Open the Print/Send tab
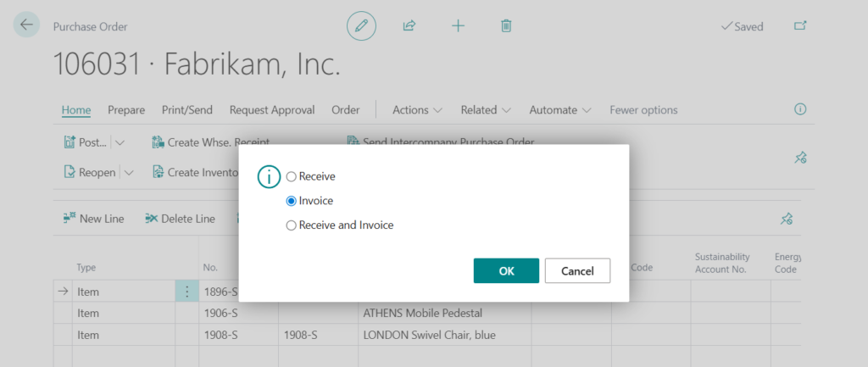The image size is (868, 367). pyautogui.click(x=186, y=110)
